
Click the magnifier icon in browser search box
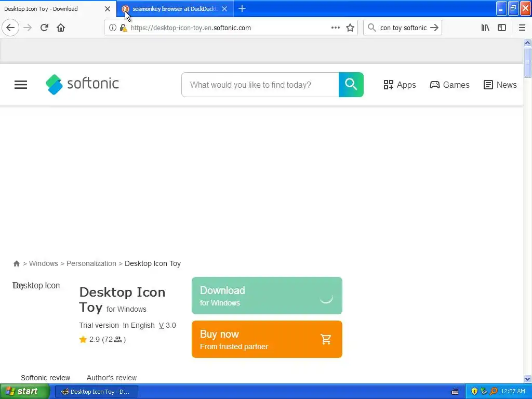tap(372, 28)
